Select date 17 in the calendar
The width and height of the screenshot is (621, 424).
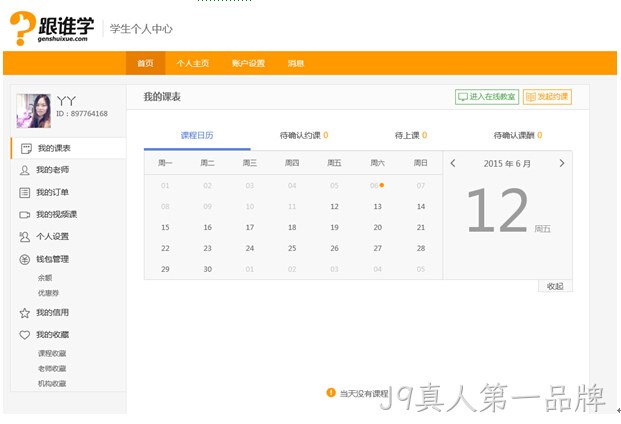[x=250, y=228]
